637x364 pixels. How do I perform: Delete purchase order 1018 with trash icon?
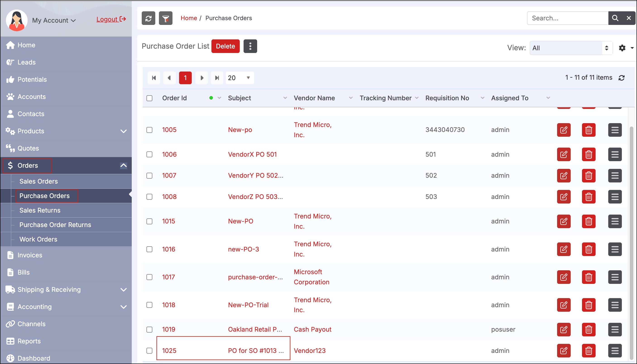pyautogui.click(x=589, y=305)
